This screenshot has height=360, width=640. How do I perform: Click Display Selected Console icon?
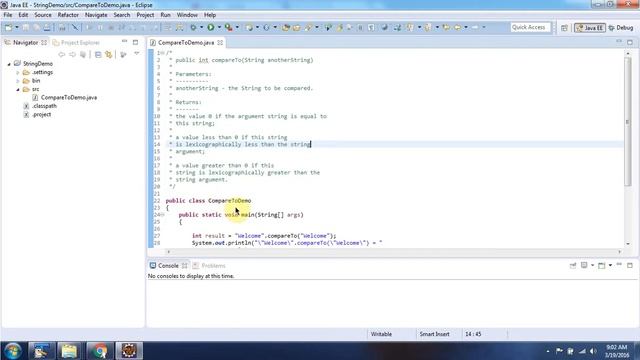(x=584, y=265)
